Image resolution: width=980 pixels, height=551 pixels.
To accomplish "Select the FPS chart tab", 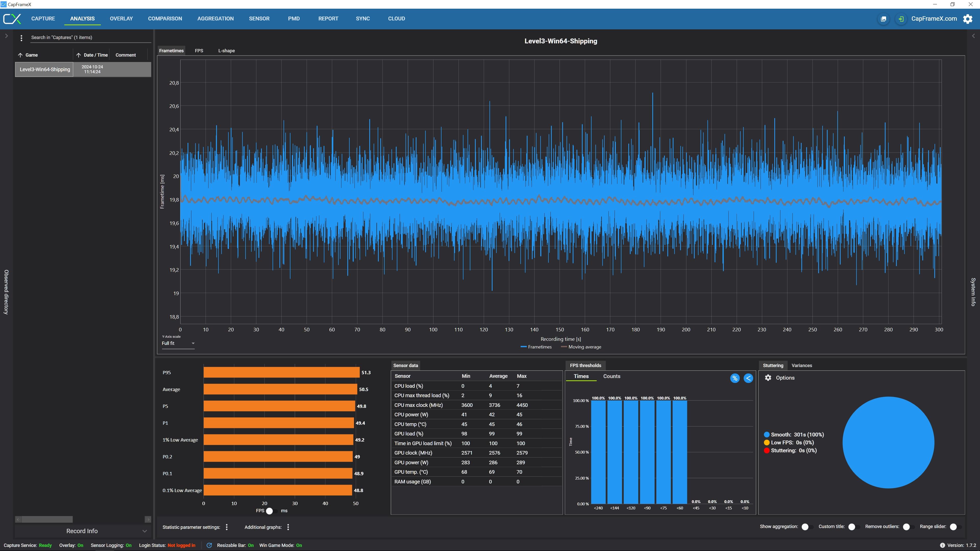I will tap(200, 51).
